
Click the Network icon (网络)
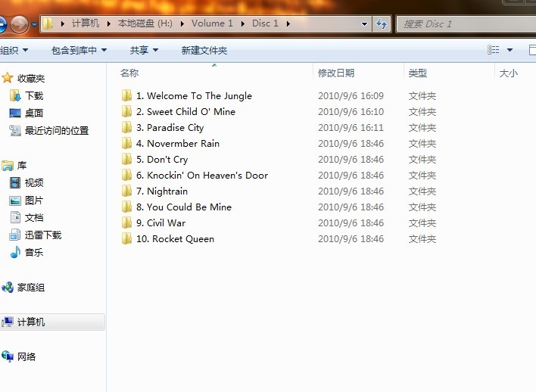click(8, 356)
